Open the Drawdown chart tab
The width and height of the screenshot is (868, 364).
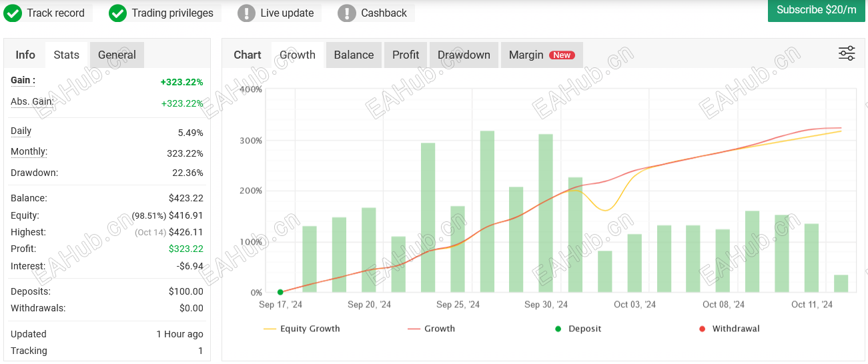pos(464,55)
